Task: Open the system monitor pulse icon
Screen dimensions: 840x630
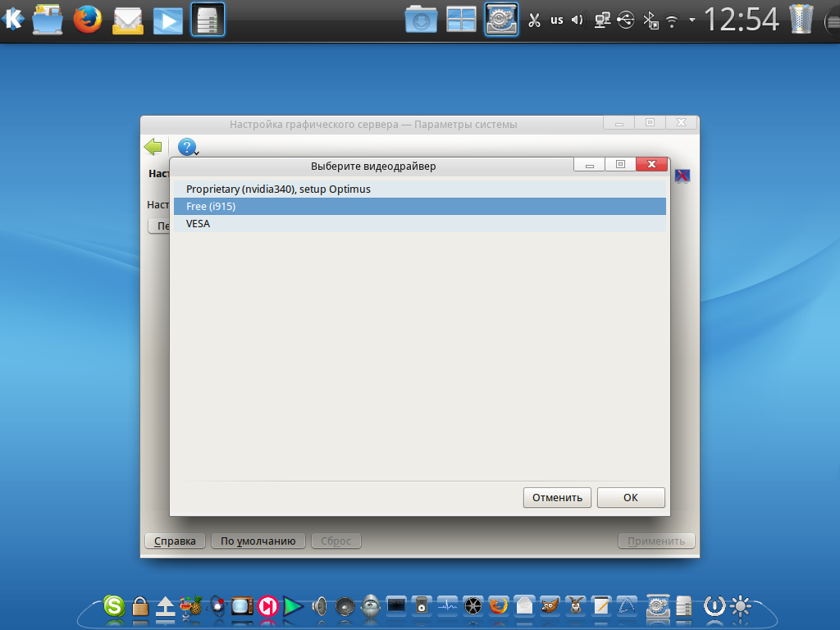Action: coord(447,606)
